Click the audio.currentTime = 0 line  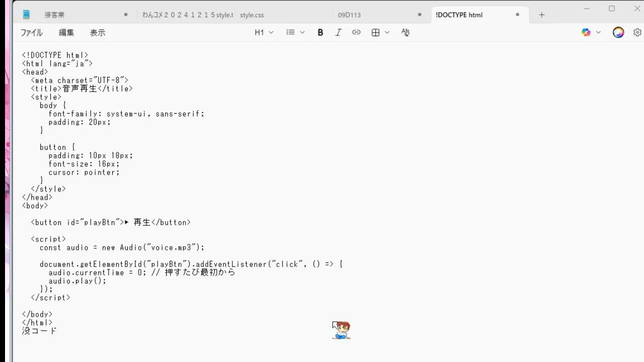(x=142, y=273)
